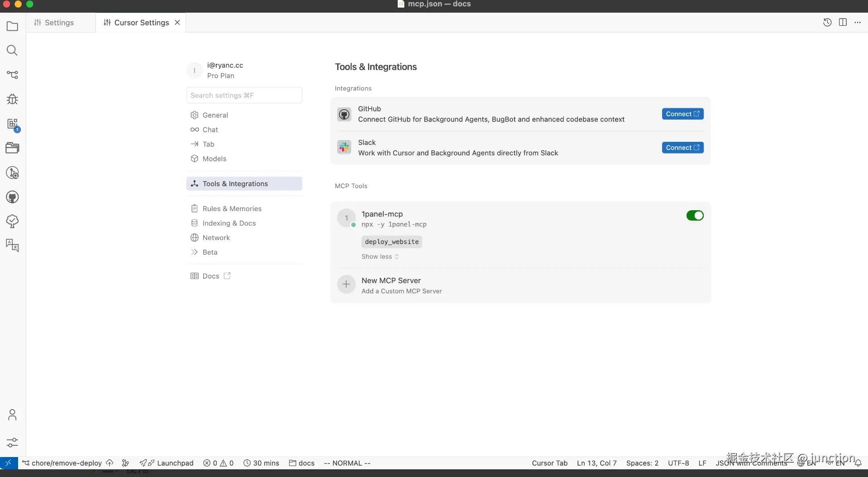Image resolution: width=868 pixels, height=477 pixels.
Task: Click the plus icon for New MCP Server
Action: coord(346,284)
